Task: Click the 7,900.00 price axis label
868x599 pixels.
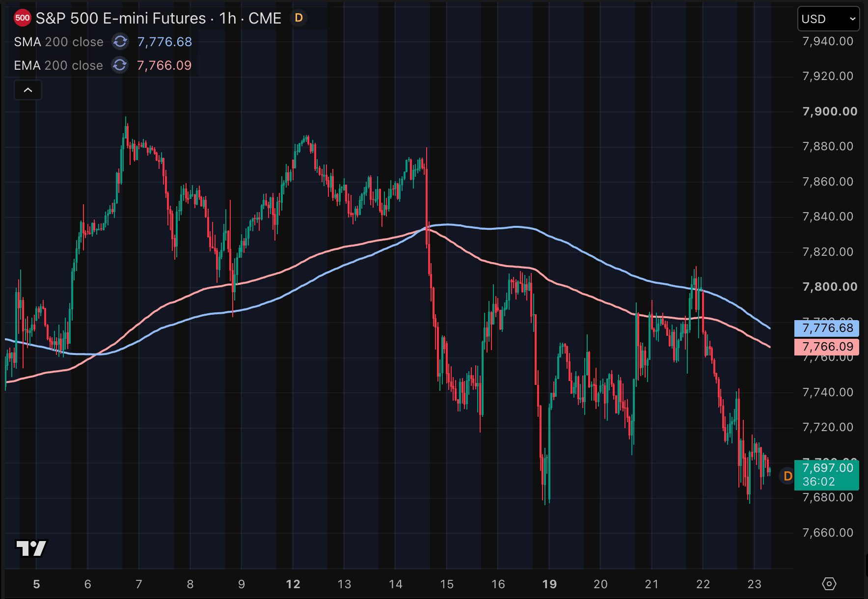Action: (830, 111)
